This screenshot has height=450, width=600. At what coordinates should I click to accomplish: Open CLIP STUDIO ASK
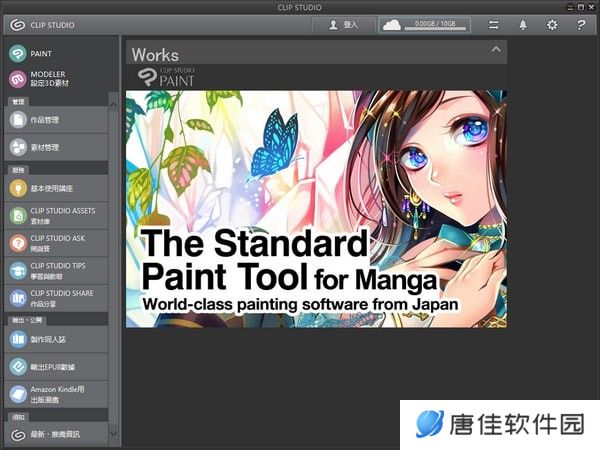pyautogui.click(x=56, y=243)
